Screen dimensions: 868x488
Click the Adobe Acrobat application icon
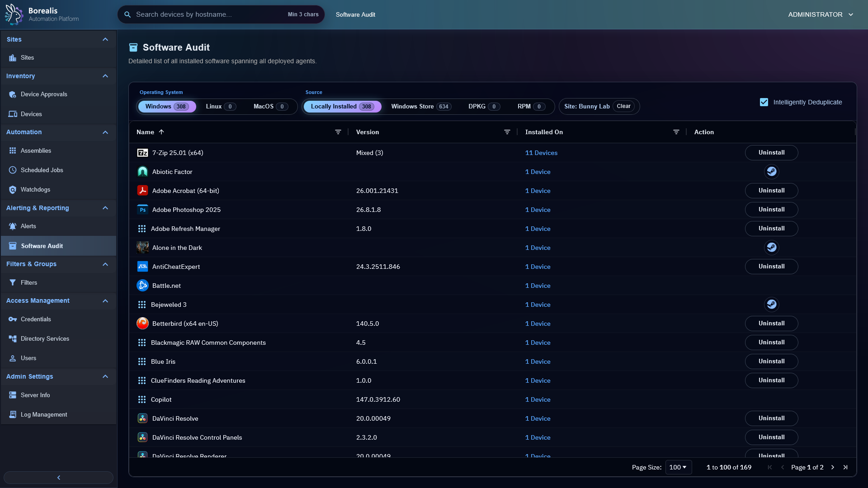click(x=142, y=191)
